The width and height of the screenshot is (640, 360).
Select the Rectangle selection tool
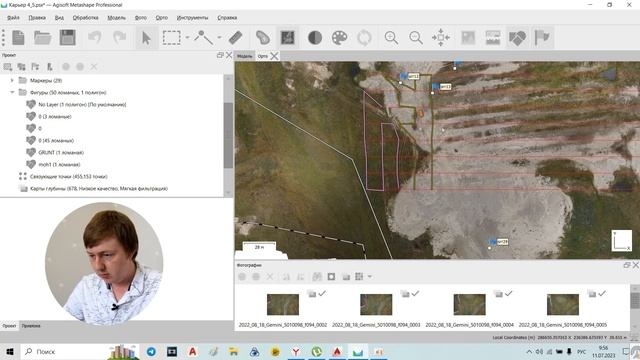click(171, 38)
